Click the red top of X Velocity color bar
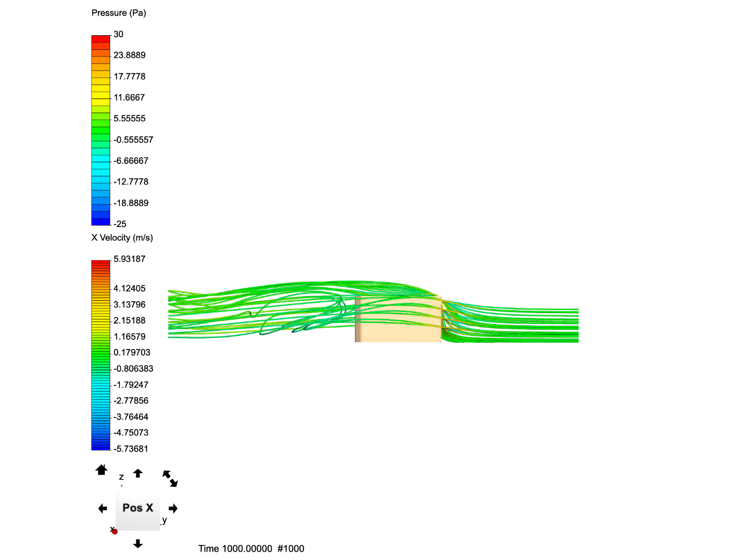Image resolution: width=747 pixels, height=560 pixels. [101, 262]
